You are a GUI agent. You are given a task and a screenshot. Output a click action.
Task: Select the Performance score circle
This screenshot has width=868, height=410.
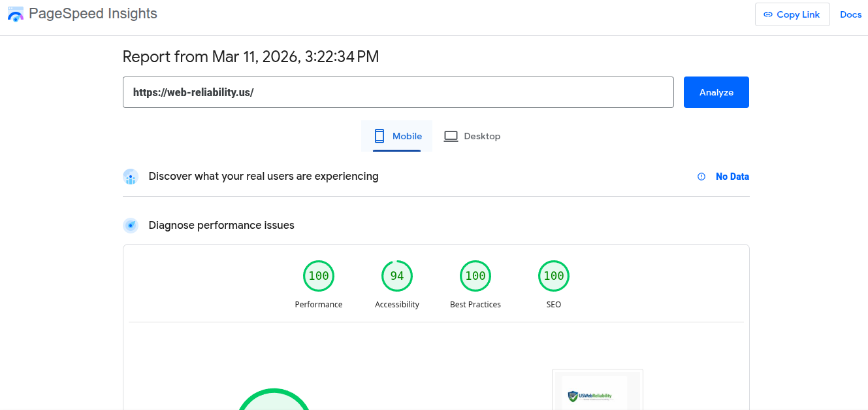(319, 275)
